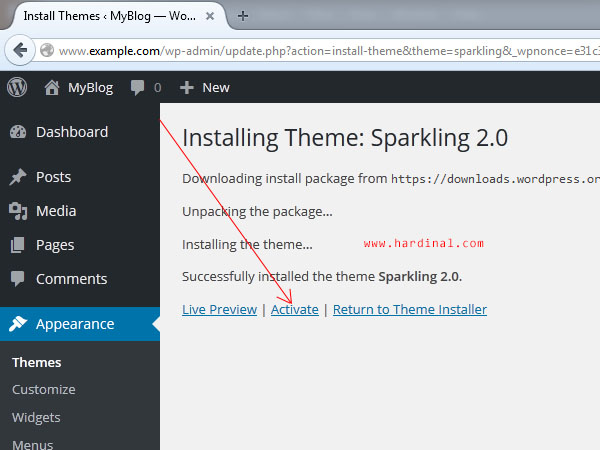Open the WordPress logo menu
Screen dimensions: 600x450
coord(17,87)
